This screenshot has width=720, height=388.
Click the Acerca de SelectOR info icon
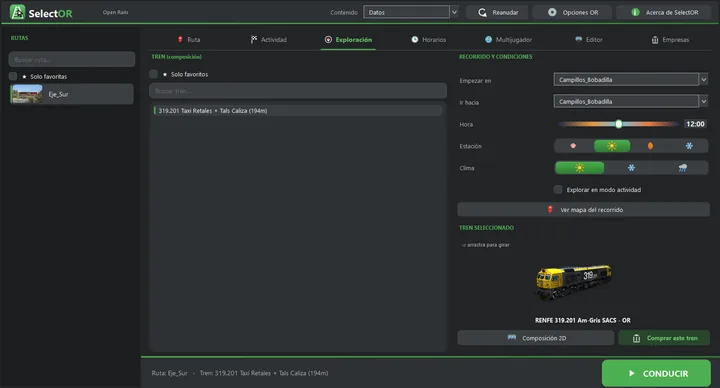(635, 12)
